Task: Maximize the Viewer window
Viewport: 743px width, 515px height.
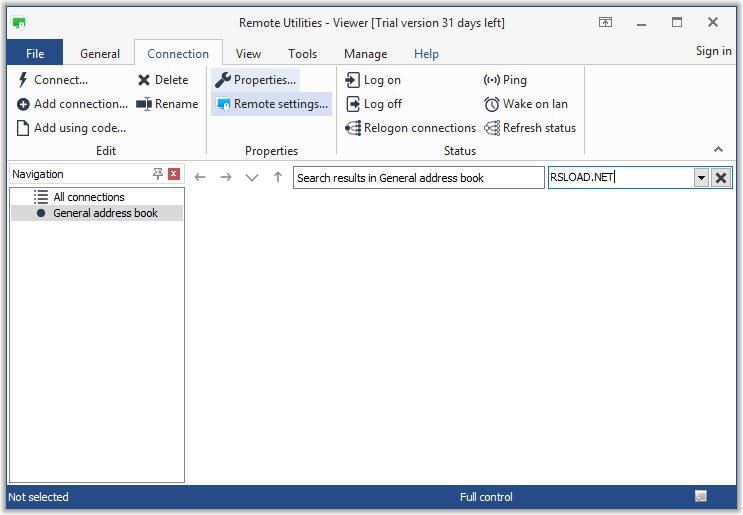Action: [677, 22]
